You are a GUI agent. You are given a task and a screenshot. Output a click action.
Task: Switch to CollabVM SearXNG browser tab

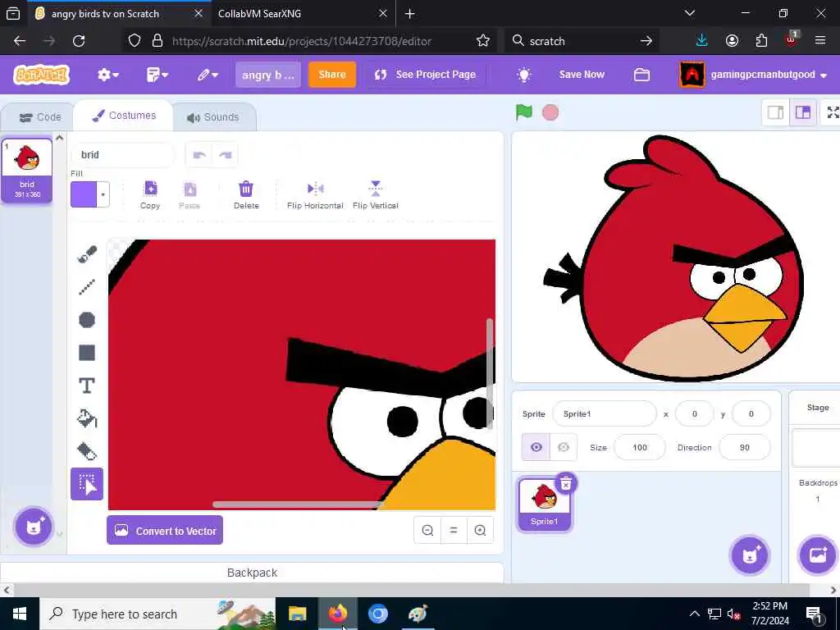pyautogui.click(x=303, y=14)
